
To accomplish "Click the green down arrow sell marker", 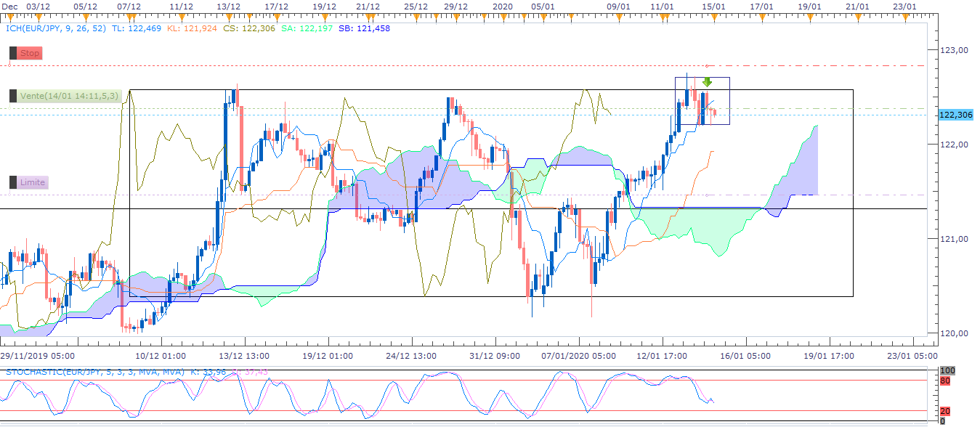I will point(707,82).
